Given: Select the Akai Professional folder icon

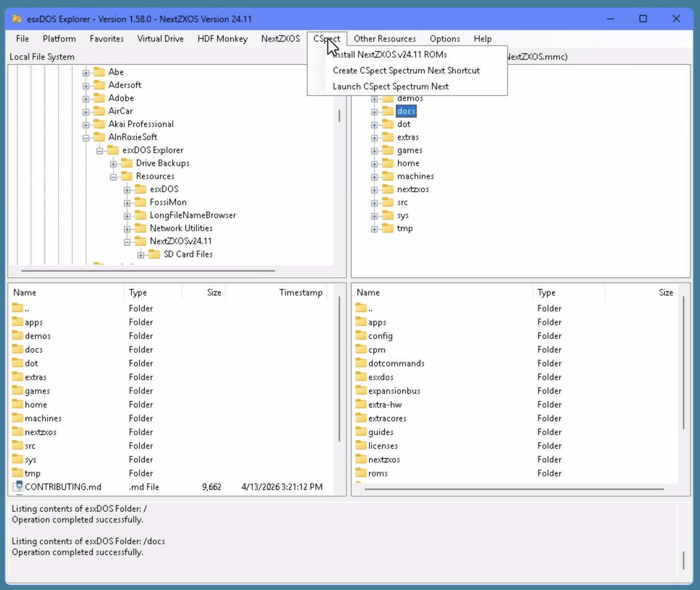Looking at the screenshot, I should click(x=99, y=124).
